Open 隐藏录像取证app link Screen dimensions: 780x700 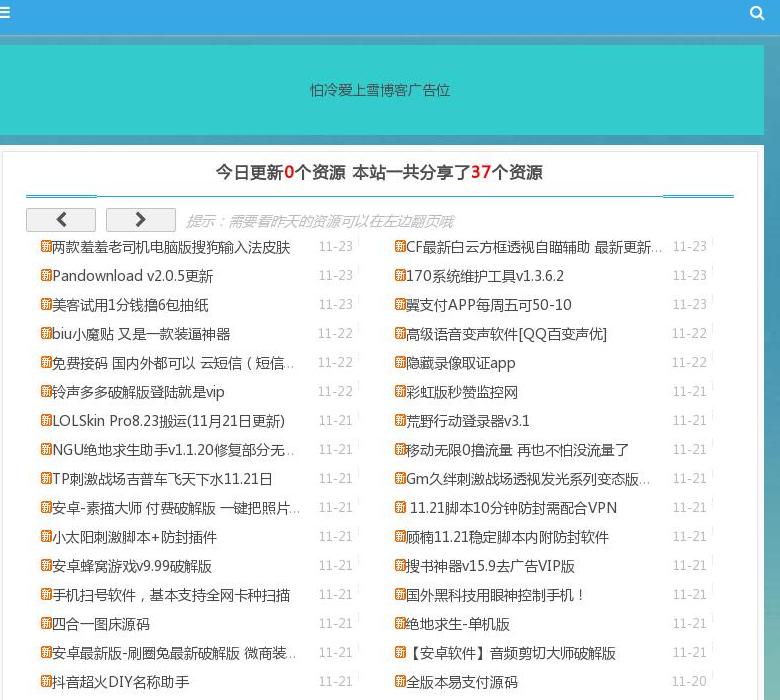point(461,363)
